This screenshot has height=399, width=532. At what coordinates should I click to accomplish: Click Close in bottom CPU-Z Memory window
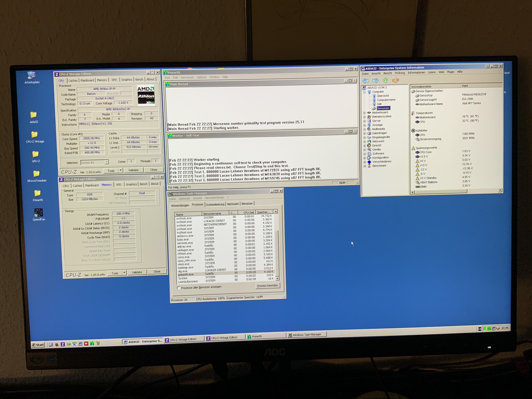[157, 272]
